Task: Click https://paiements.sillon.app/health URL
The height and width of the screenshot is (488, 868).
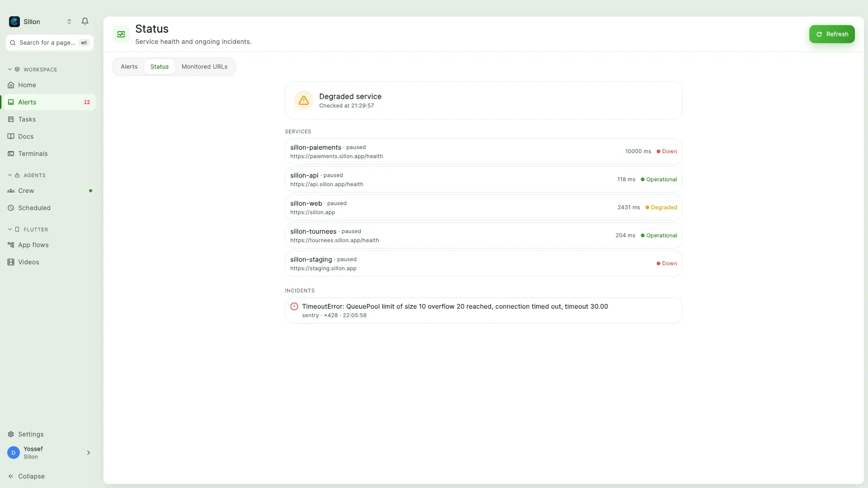Action: coord(336,156)
